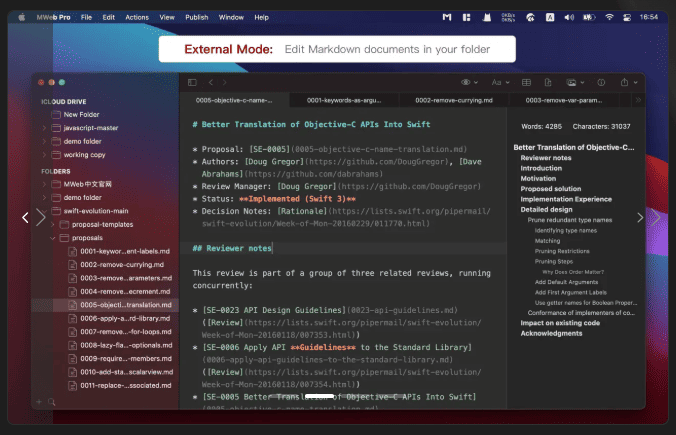Jump to Introduction in the outline
The height and width of the screenshot is (435, 676).
tap(541, 168)
